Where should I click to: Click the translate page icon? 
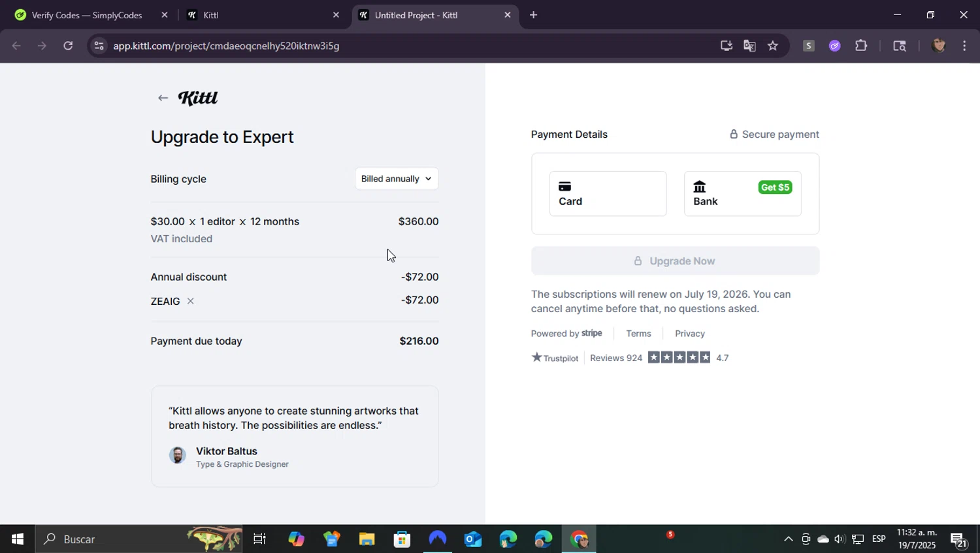point(749,46)
